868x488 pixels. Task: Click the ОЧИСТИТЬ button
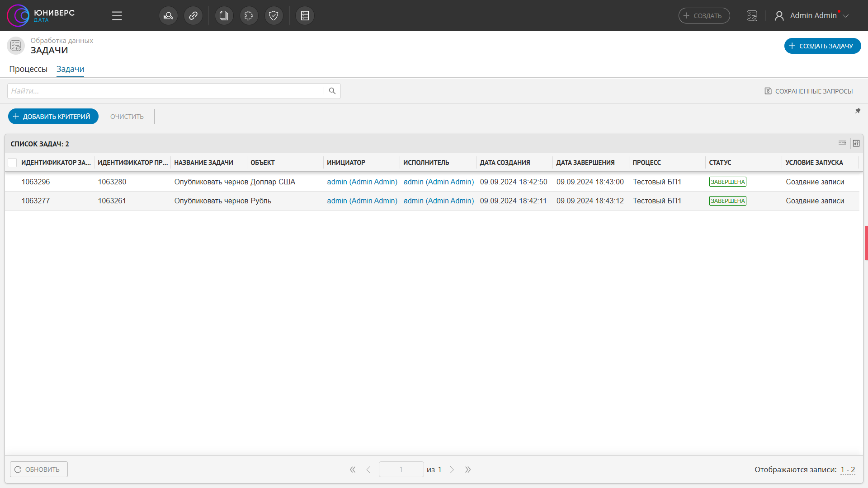127,117
